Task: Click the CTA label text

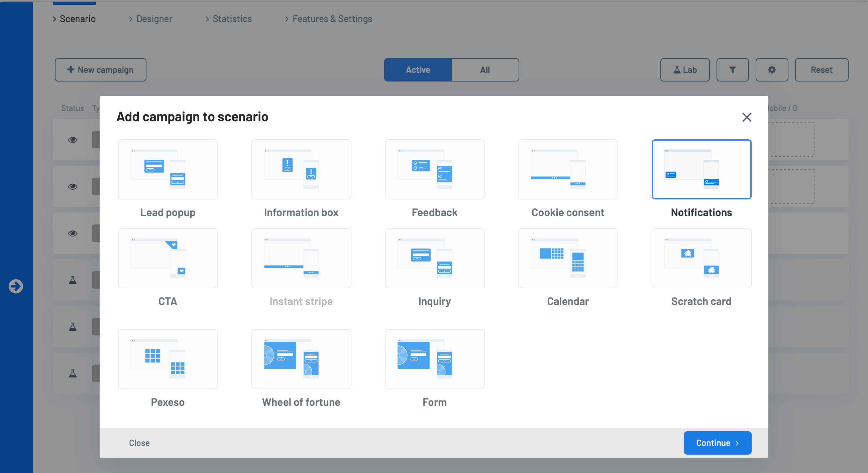Action: point(168,301)
